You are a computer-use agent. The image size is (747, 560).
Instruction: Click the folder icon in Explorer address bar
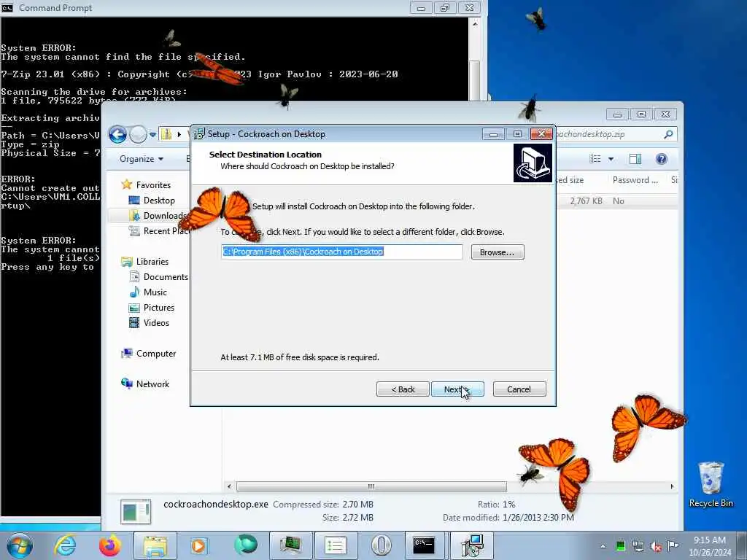166,134
